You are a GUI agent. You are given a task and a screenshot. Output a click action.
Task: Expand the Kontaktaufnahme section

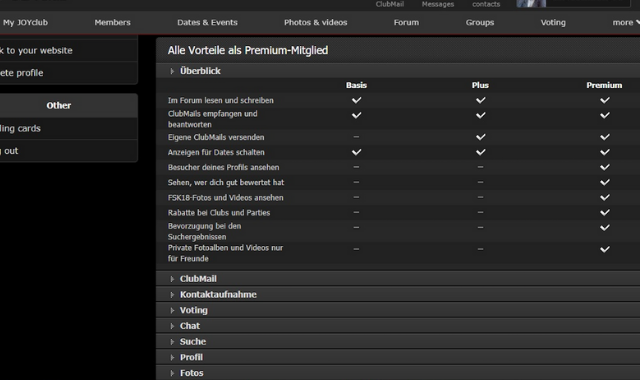point(398,294)
